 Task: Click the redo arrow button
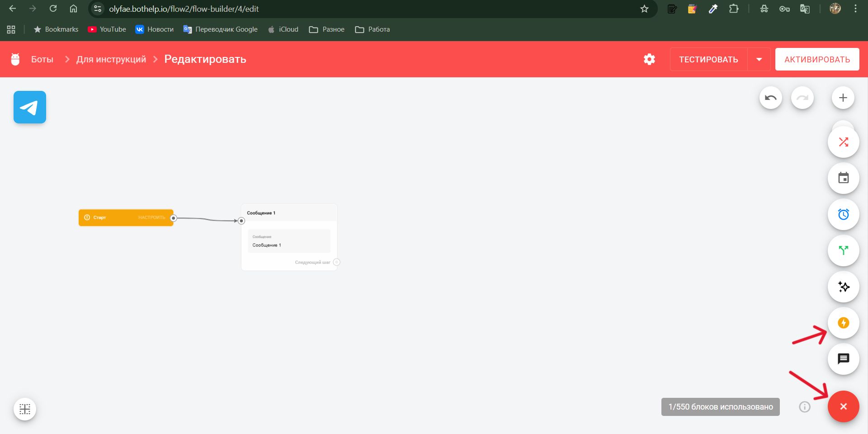[x=802, y=98]
